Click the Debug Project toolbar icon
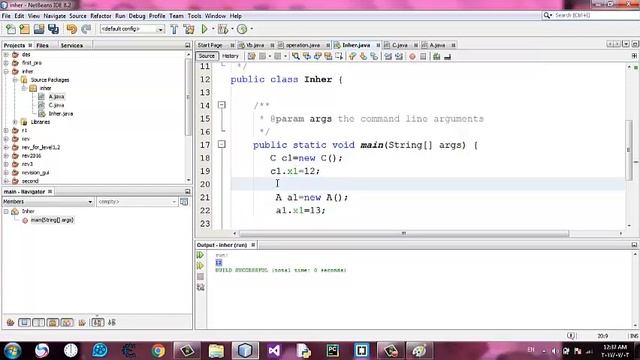The width and height of the screenshot is (640, 360). [x=223, y=29]
